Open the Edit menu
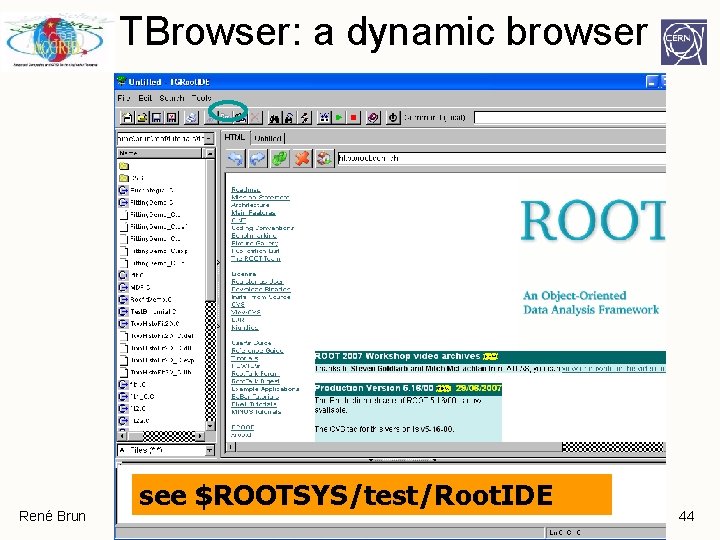The width and height of the screenshot is (720, 540). tap(145, 98)
